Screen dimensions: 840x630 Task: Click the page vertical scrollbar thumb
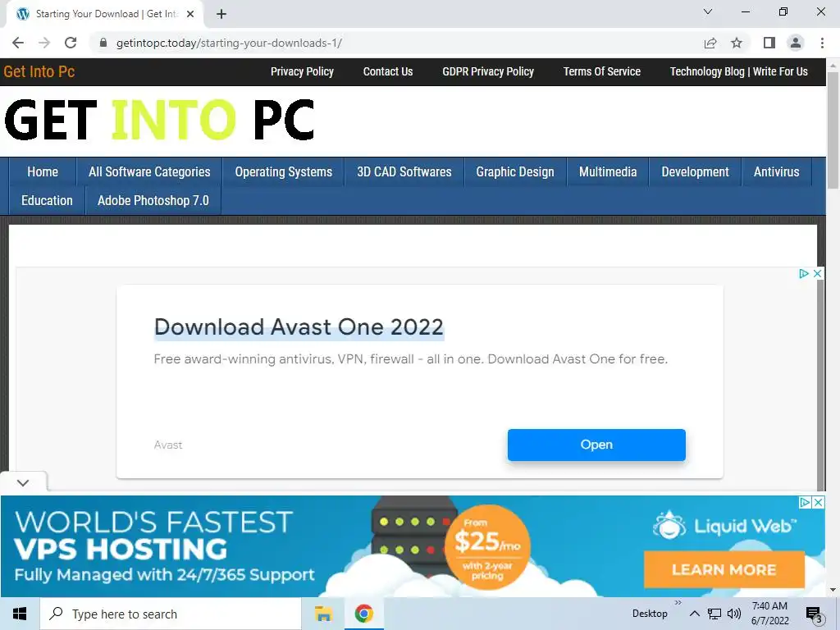coord(833,130)
